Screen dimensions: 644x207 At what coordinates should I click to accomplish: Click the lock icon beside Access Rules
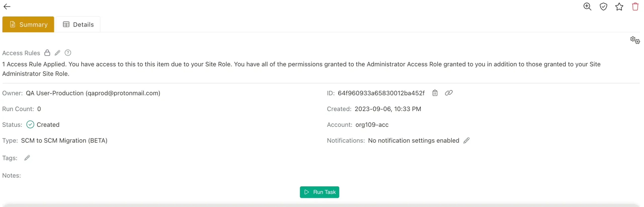[47, 53]
